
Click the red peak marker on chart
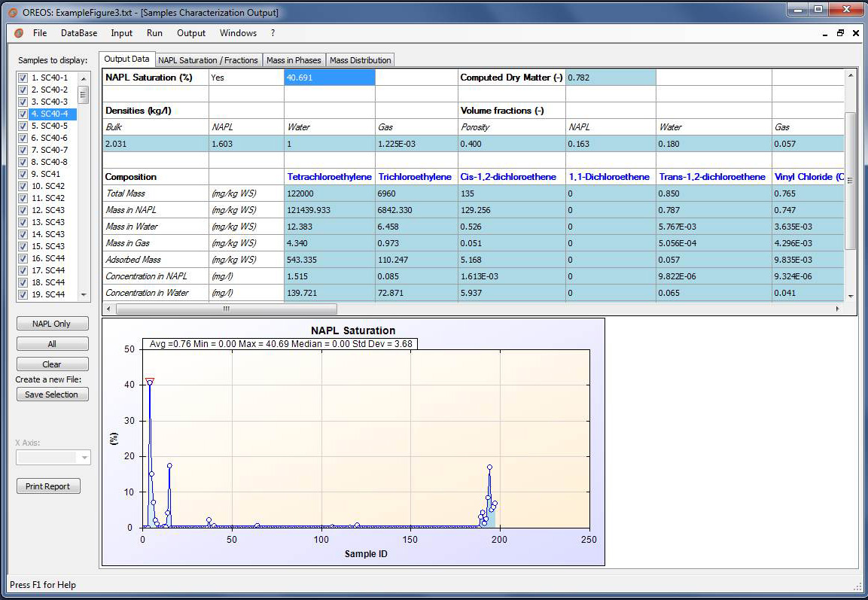pyautogui.click(x=150, y=381)
